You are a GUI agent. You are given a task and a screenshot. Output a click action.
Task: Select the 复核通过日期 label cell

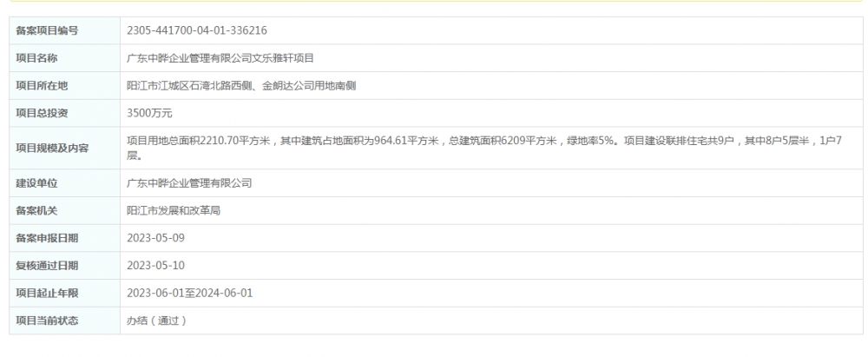65,266
